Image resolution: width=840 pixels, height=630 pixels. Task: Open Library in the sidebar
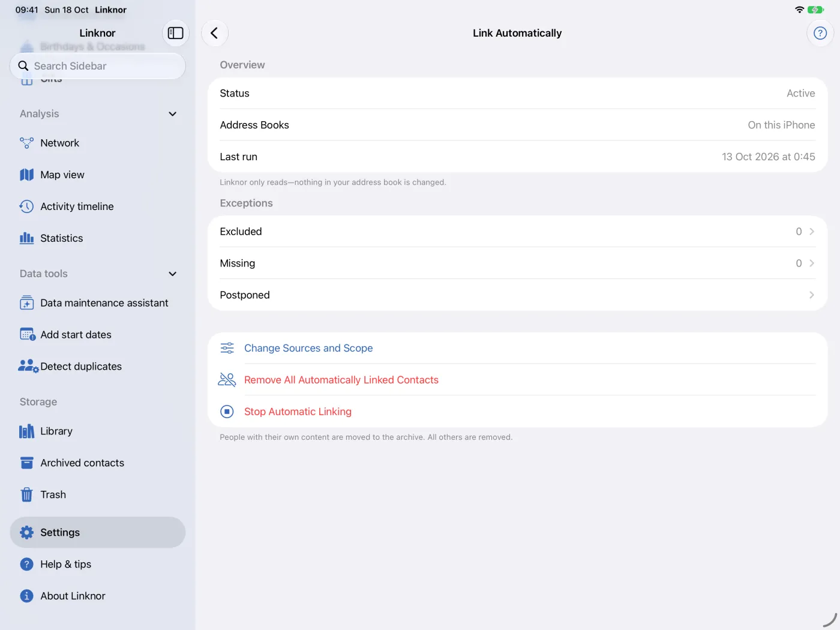(x=98, y=431)
